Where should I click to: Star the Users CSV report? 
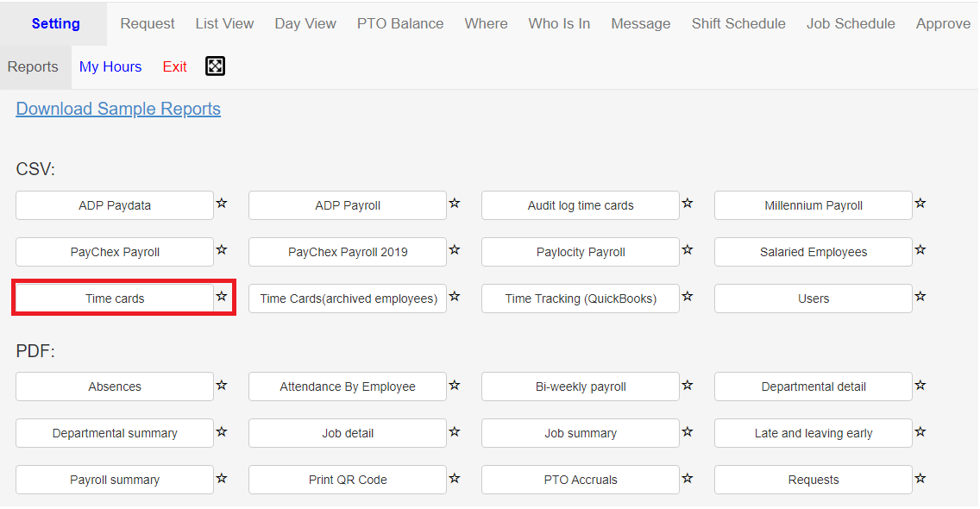tap(920, 297)
